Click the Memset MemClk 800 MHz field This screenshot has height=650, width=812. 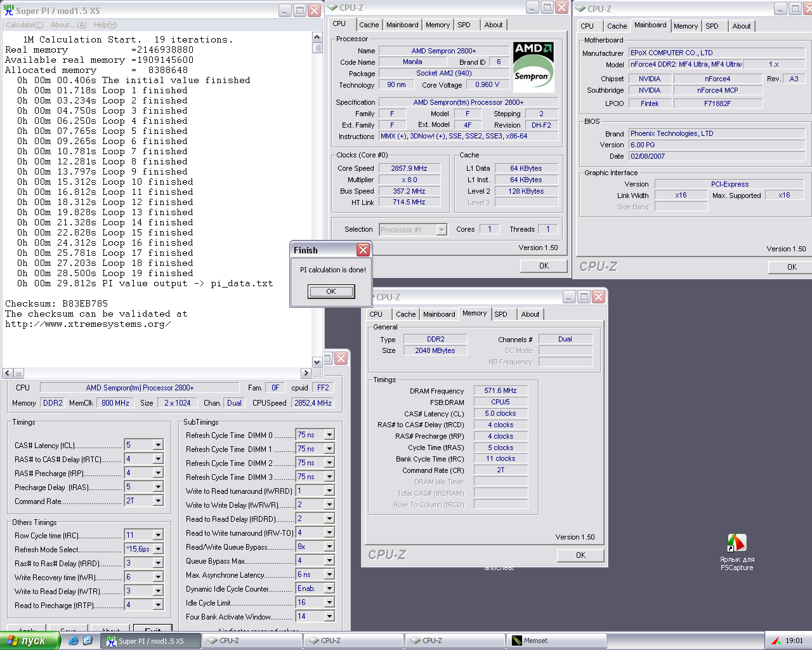[115, 402]
